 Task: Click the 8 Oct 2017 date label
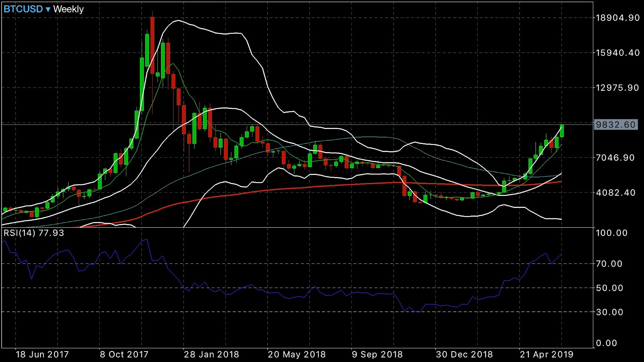[124, 354]
